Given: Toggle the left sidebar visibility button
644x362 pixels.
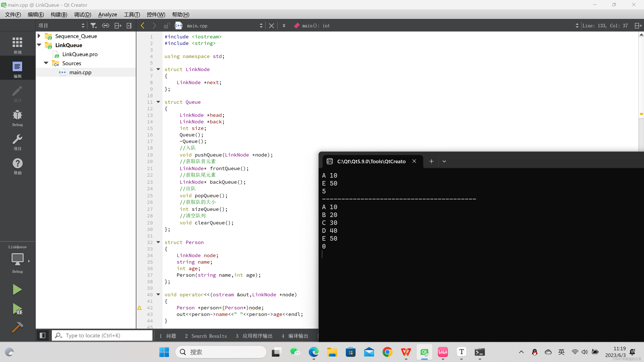Looking at the screenshot, I should 42,336.
